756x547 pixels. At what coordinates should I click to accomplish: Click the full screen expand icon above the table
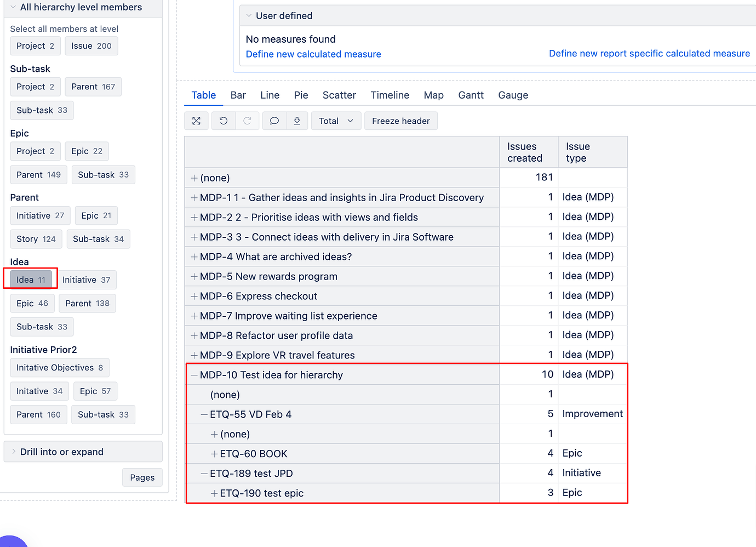(x=196, y=121)
